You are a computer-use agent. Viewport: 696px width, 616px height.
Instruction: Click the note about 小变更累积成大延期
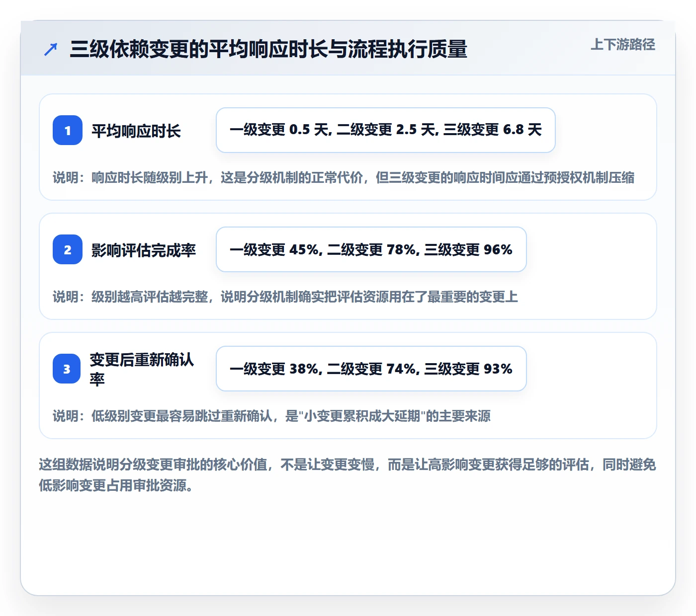click(x=272, y=416)
